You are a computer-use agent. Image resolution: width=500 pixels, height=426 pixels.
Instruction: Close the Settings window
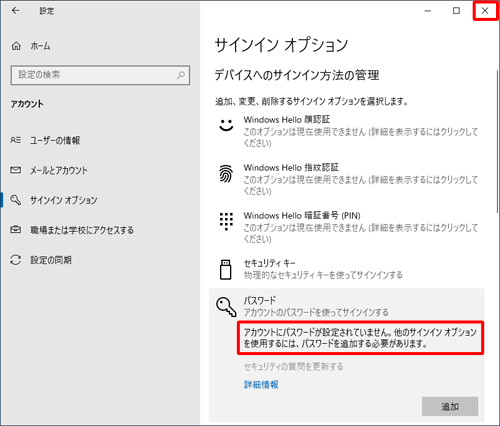[x=485, y=11]
